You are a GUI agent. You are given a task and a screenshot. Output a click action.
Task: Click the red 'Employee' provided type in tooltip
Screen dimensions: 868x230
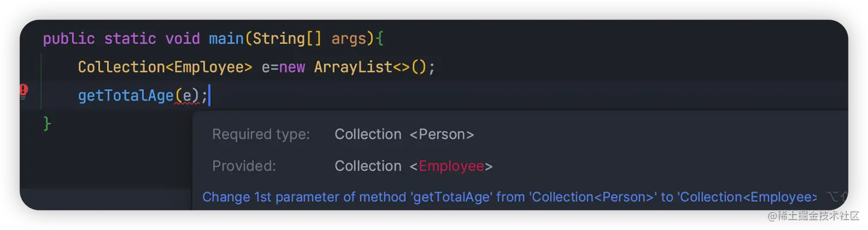(451, 166)
